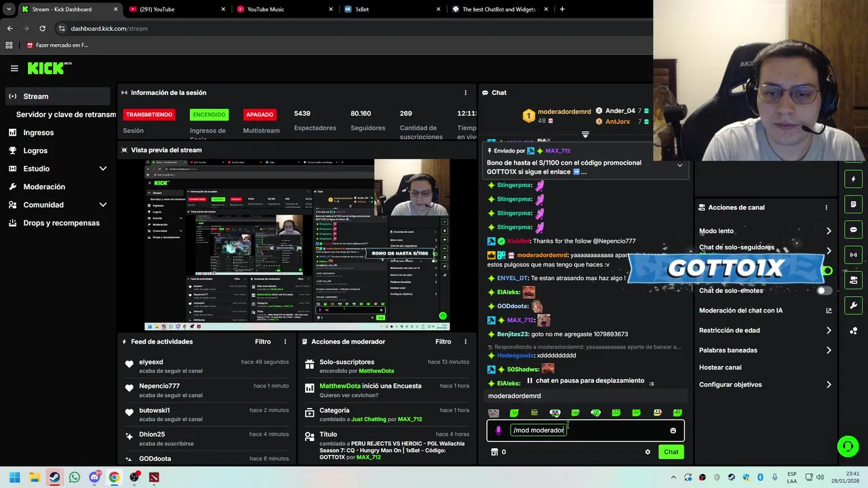
Task: Open the emoji picker in chat input
Action: 673,430
